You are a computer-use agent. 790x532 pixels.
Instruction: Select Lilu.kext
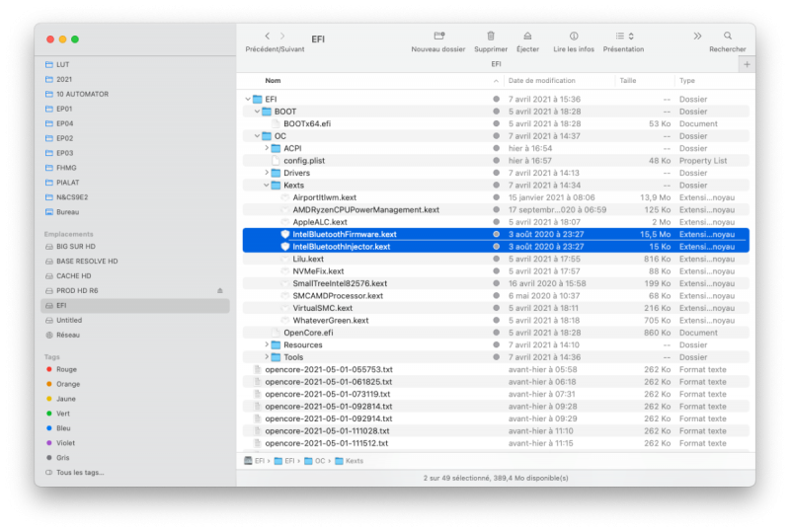(496, 259)
